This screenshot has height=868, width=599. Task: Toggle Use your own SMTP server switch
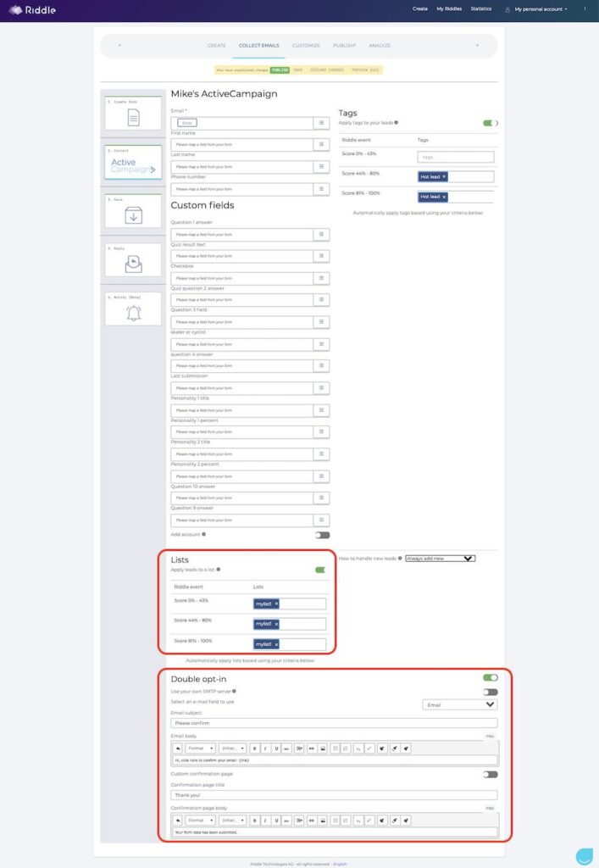click(x=490, y=692)
